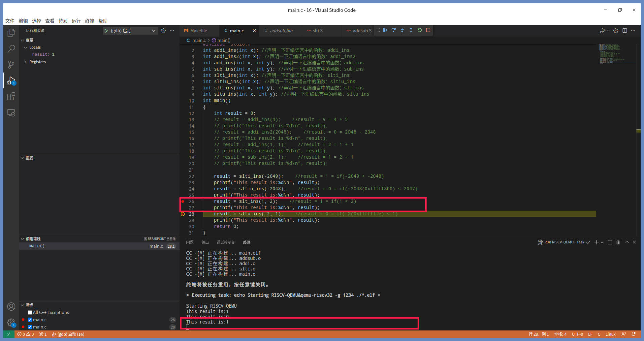Open the Extensions view icon

coord(11,97)
